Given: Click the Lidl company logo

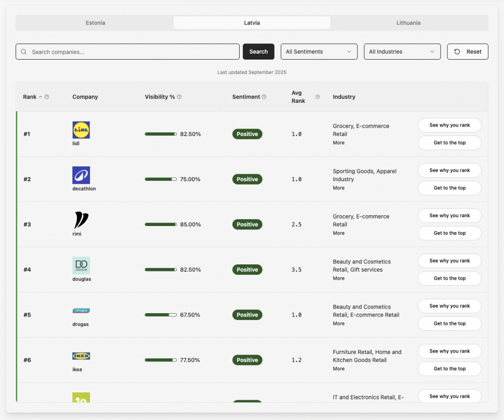Looking at the screenshot, I should [81, 130].
